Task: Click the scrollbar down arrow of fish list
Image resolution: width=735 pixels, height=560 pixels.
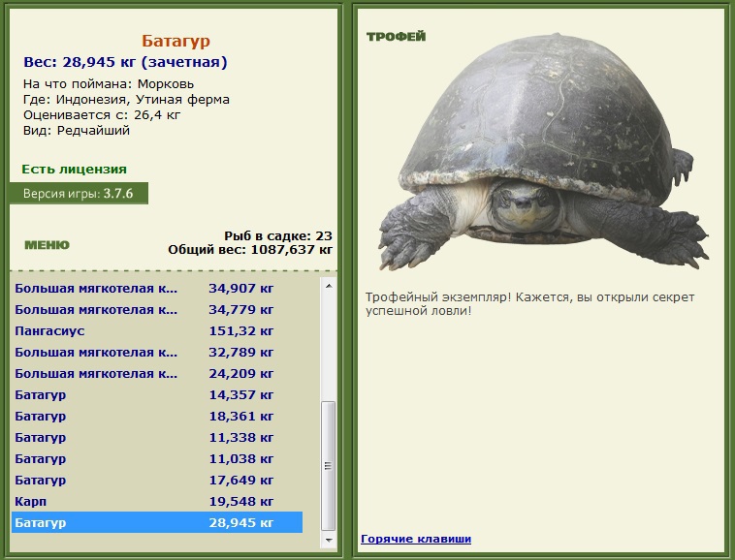Action: click(329, 541)
